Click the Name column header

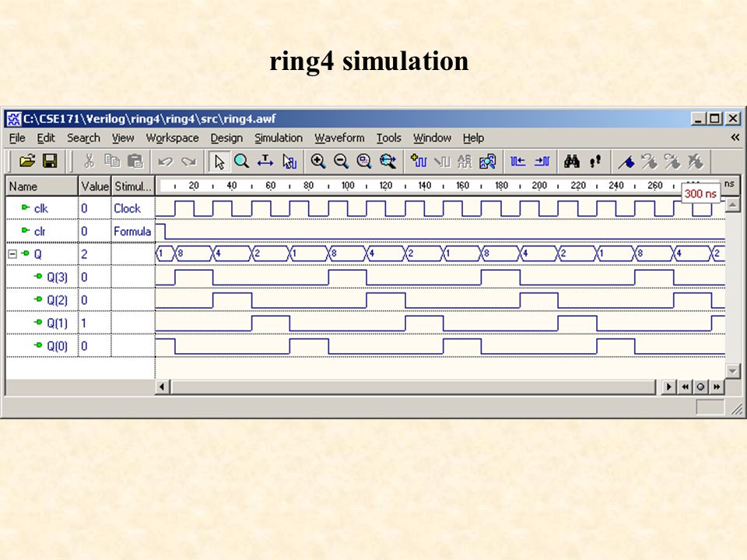[x=41, y=186]
